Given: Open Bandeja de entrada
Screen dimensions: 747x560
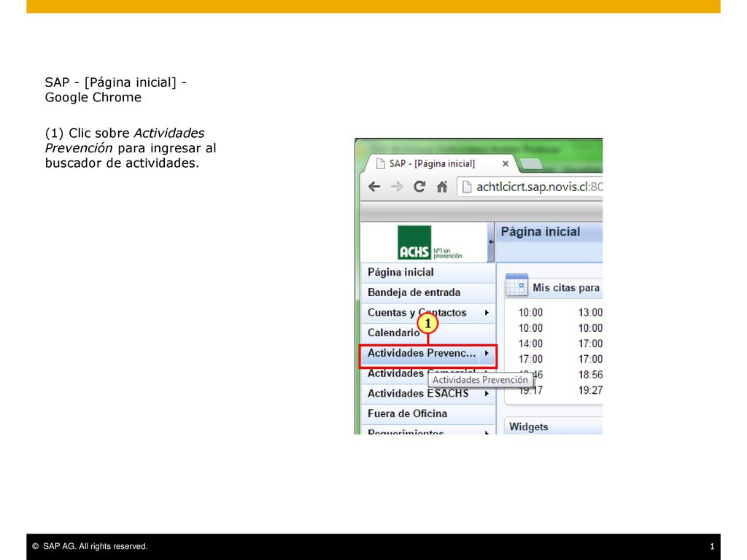Looking at the screenshot, I should tap(427, 292).
